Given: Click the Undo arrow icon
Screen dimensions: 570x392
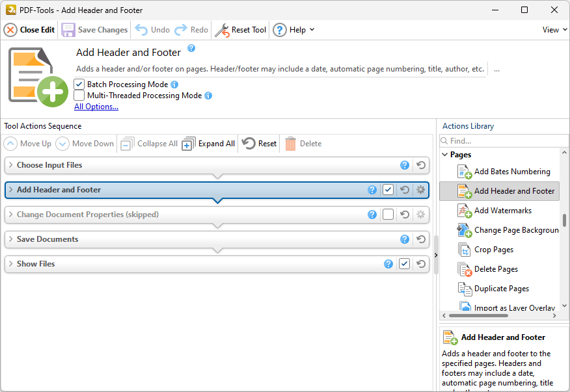Looking at the screenshot, I should (141, 30).
